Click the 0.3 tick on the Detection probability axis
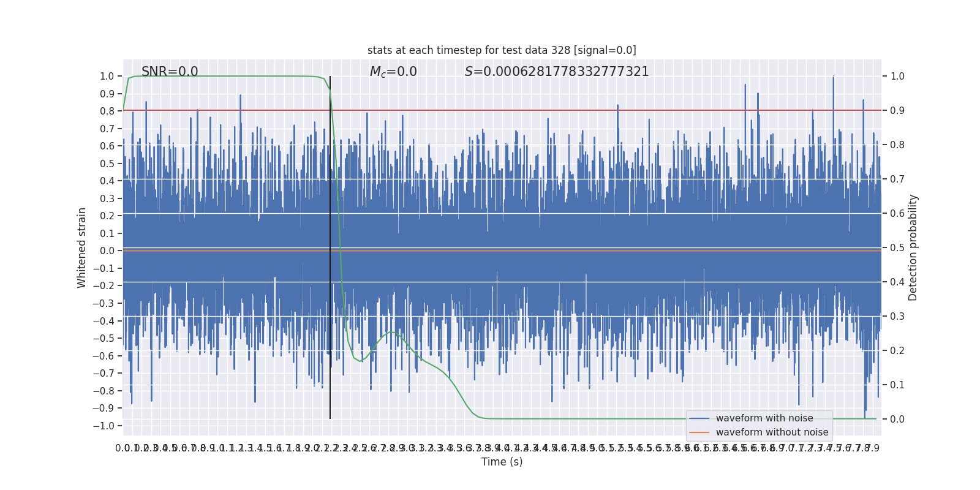This screenshot has width=980, height=490. click(897, 317)
